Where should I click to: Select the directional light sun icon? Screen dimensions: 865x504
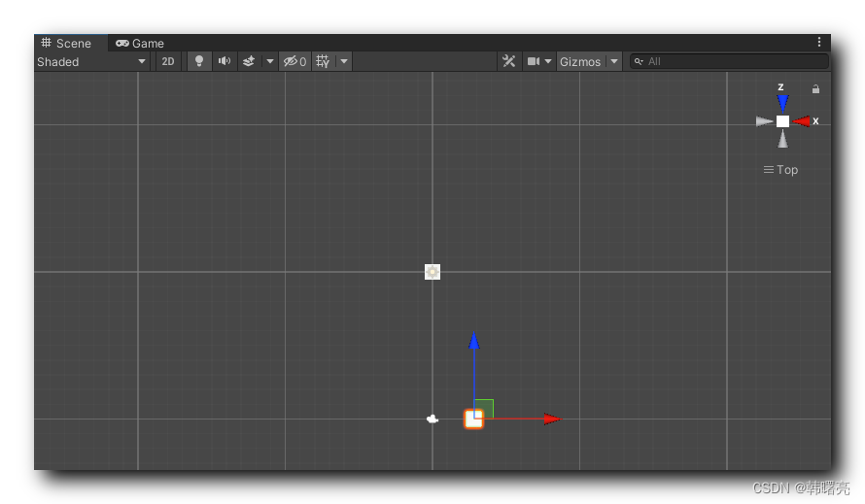pos(432,272)
